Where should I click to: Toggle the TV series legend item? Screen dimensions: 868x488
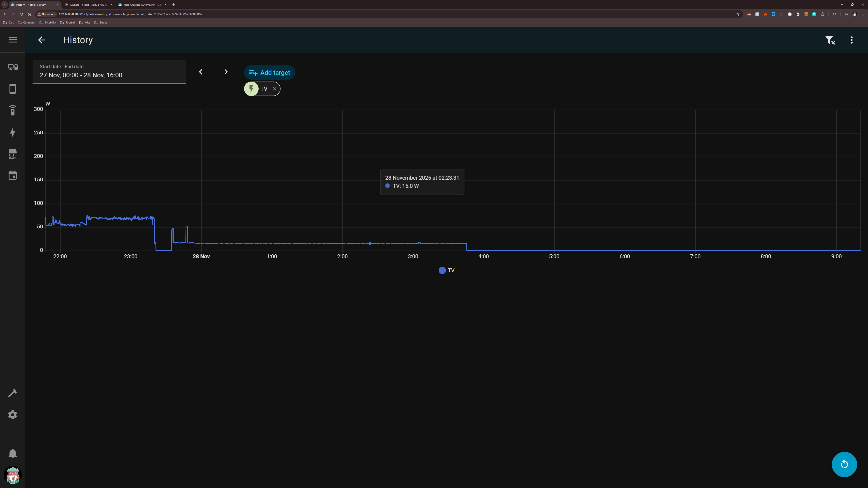(446, 270)
